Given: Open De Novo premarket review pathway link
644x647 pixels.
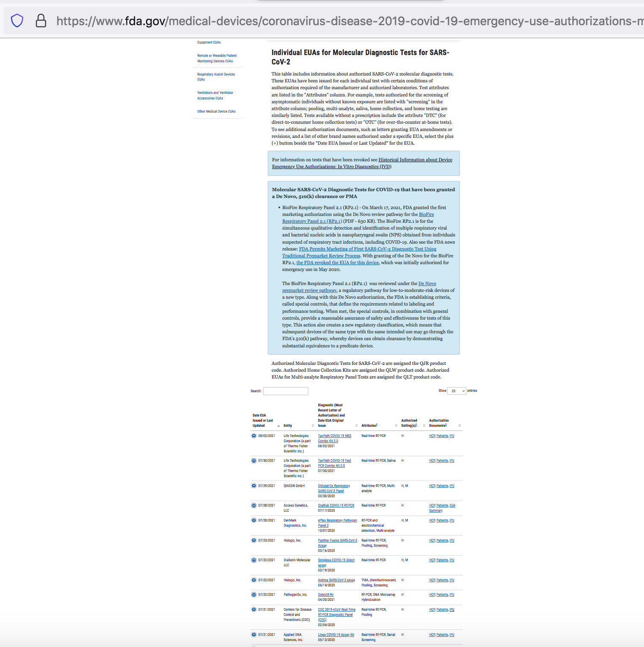Looking at the screenshot, I should [359, 287].
